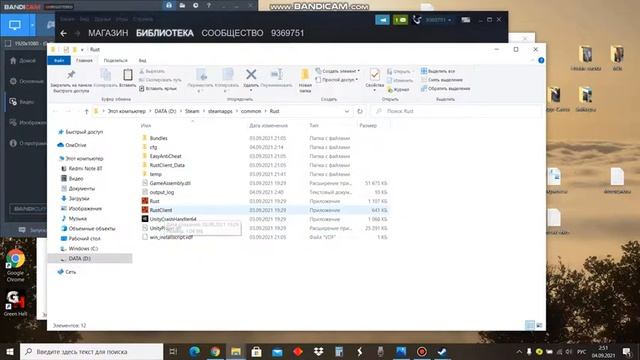Screen dimensions: 640x360
Task: Click the Search Rust input field
Action: pyautogui.click(x=456, y=111)
